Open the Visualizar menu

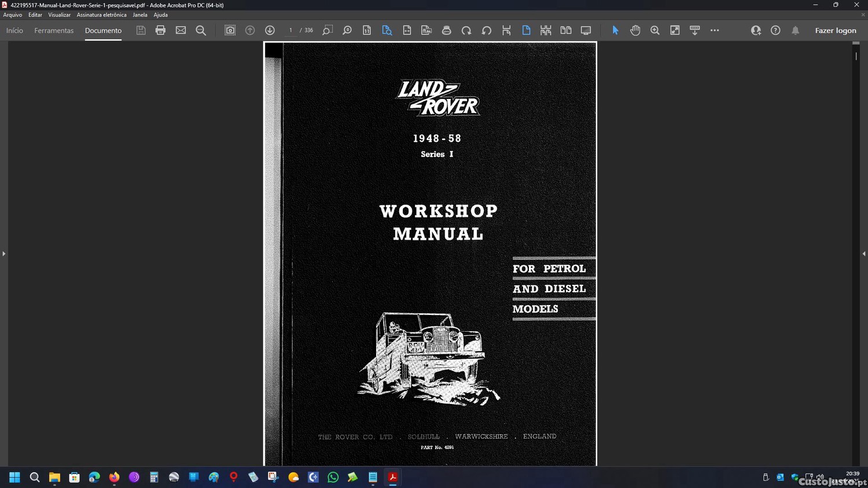click(x=59, y=15)
